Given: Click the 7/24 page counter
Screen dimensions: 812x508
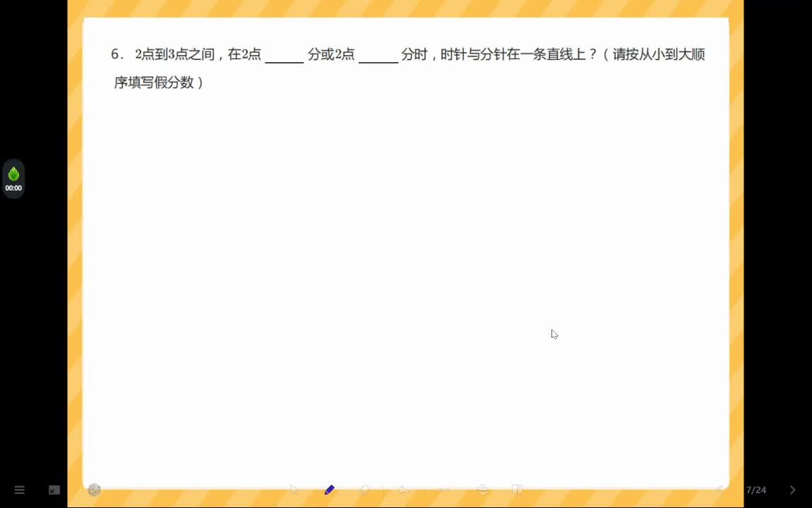Looking at the screenshot, I should (x=756, y=490).
